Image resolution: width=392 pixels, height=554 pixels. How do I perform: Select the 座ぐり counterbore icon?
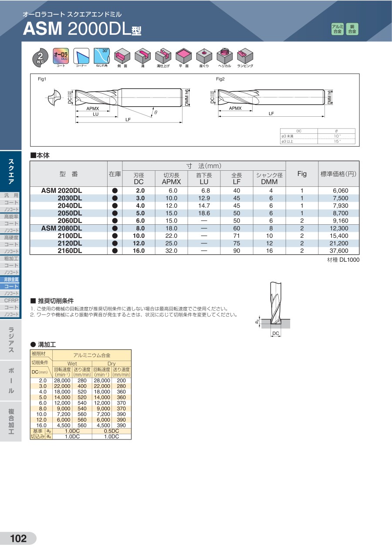click(204, 56)
